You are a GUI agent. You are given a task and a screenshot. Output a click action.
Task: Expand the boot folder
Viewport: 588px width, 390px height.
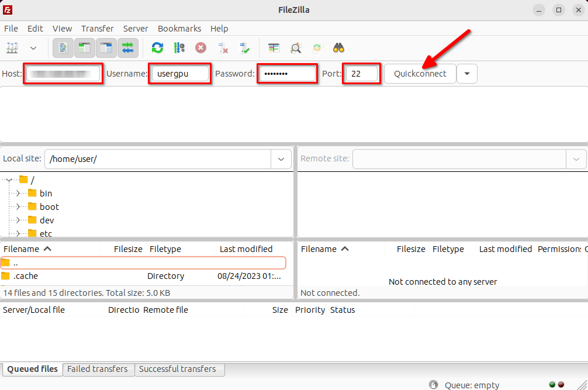18,206
